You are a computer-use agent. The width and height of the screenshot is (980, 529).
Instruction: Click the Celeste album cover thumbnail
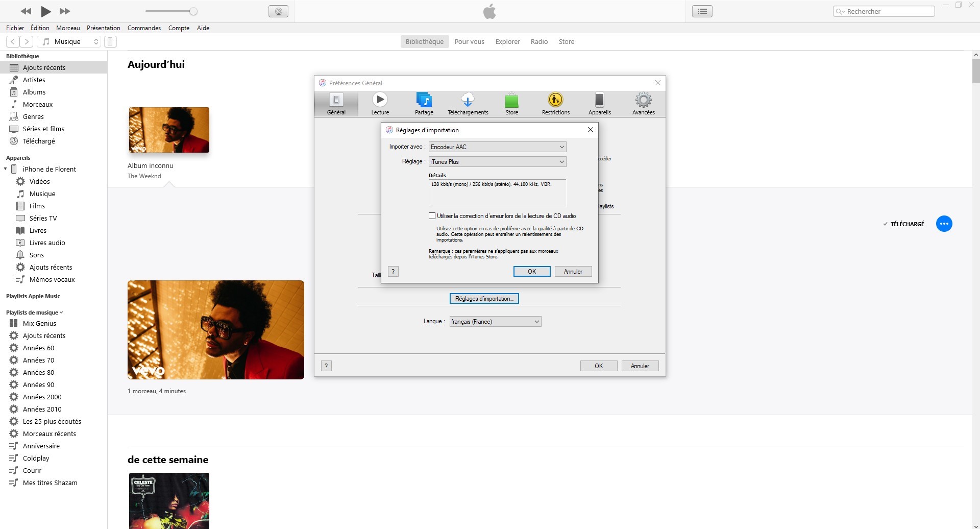(169, 500)
